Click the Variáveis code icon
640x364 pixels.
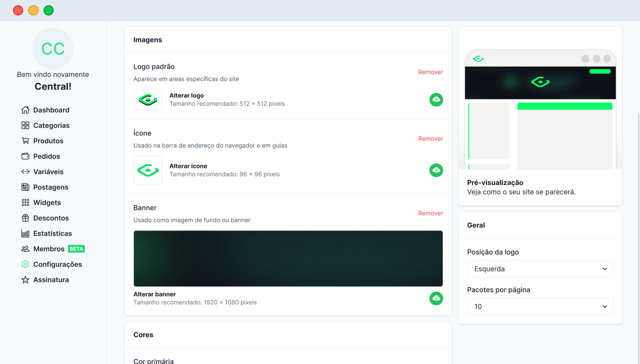coord(25,172)
